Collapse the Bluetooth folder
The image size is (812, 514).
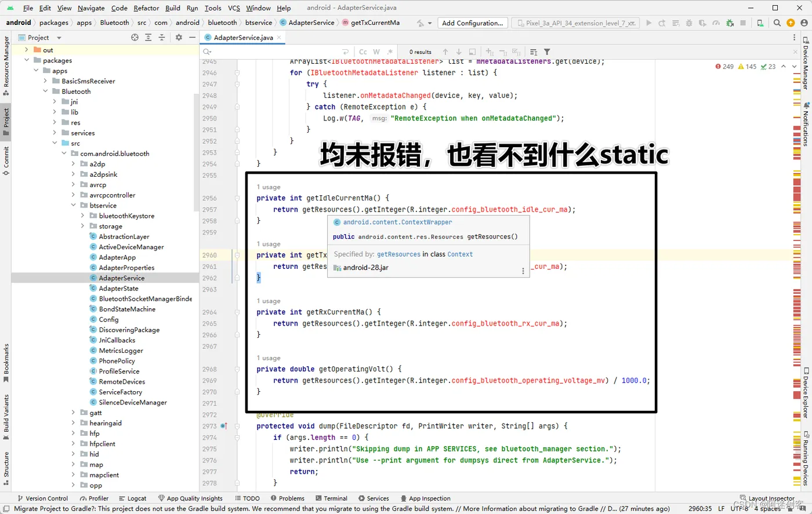point(45,92)
